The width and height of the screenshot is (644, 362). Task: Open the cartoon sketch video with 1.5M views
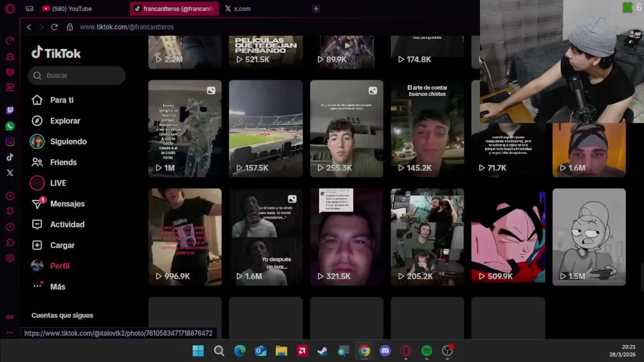589,237
